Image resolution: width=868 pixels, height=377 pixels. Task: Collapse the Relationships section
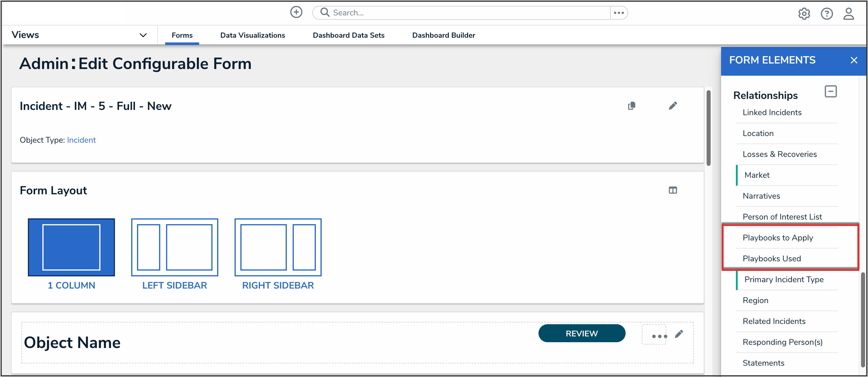pyautogui.click(x=830, y=92)
